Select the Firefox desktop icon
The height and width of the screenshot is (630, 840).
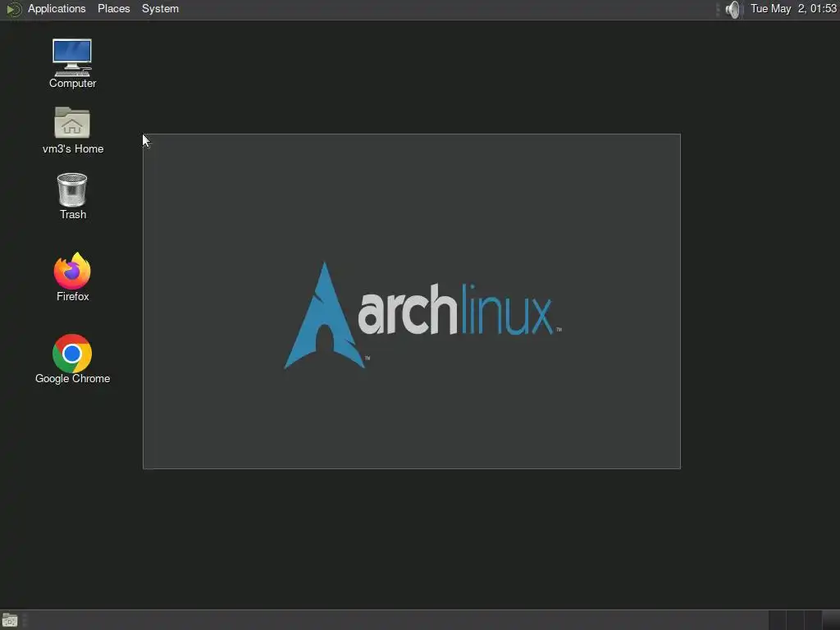[72, 271]
